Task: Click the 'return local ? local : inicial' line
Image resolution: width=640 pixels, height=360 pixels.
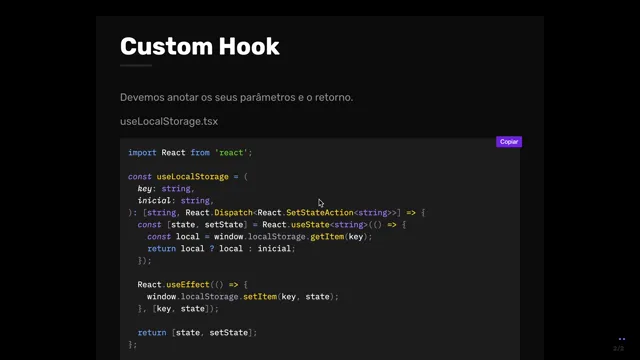Action: [221, 249]
